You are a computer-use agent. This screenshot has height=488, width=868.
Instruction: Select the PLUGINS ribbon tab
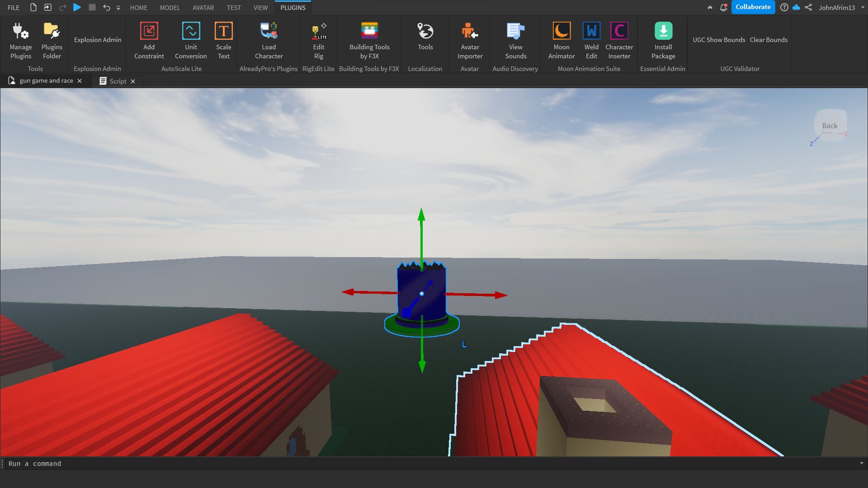click(292, 7)
